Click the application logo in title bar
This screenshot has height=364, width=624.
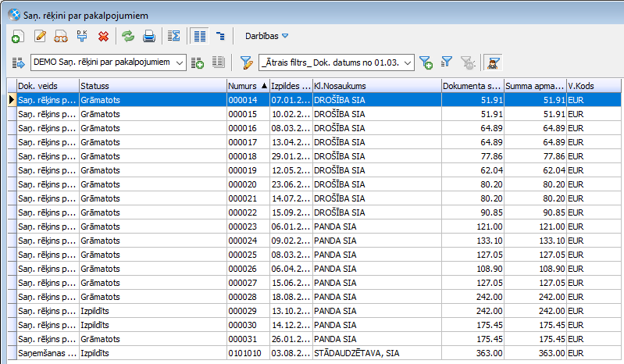click(x=14, y=15)
